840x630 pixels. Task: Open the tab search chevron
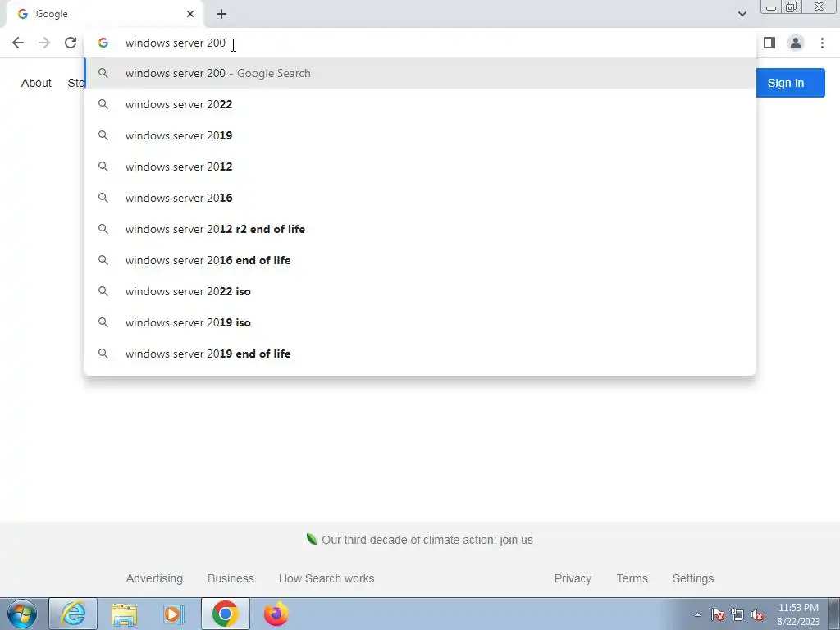pyautogui.click(x=742, y=14)
